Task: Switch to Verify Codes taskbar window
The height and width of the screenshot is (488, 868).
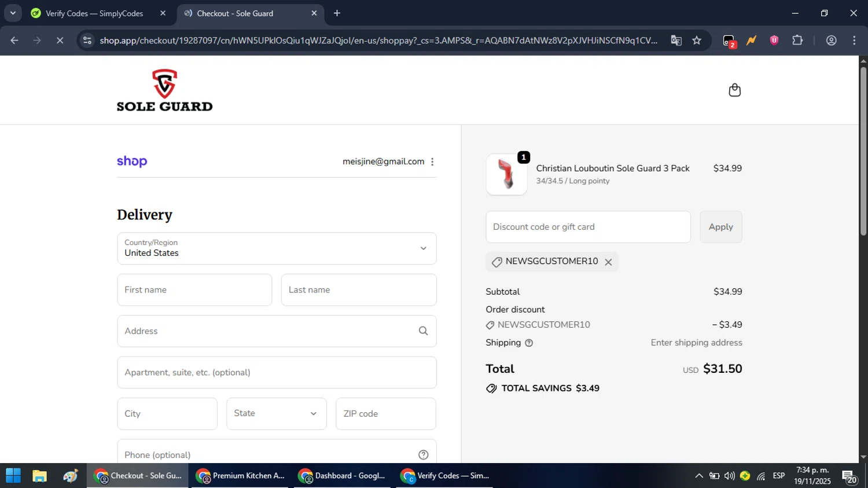Action: coord(445,476)
